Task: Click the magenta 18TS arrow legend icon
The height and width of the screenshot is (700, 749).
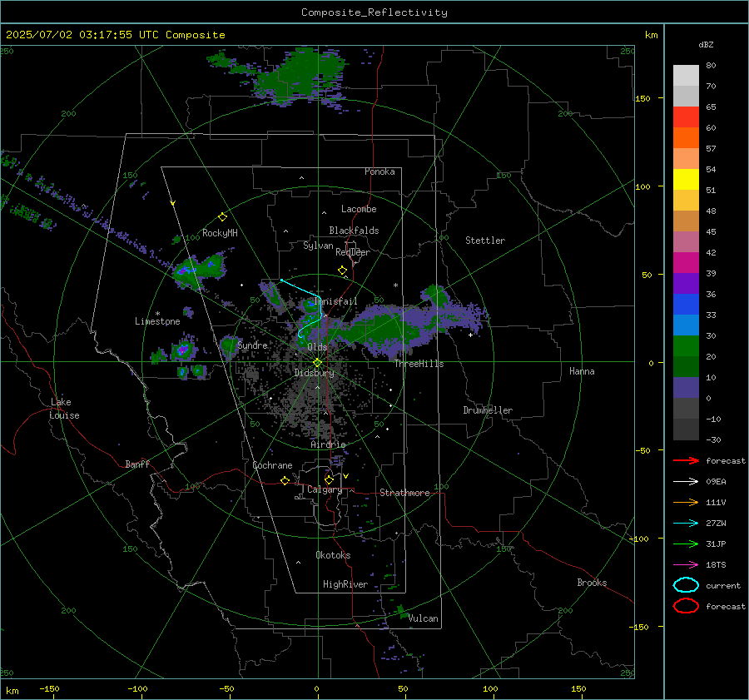Action: click(686, 565)
